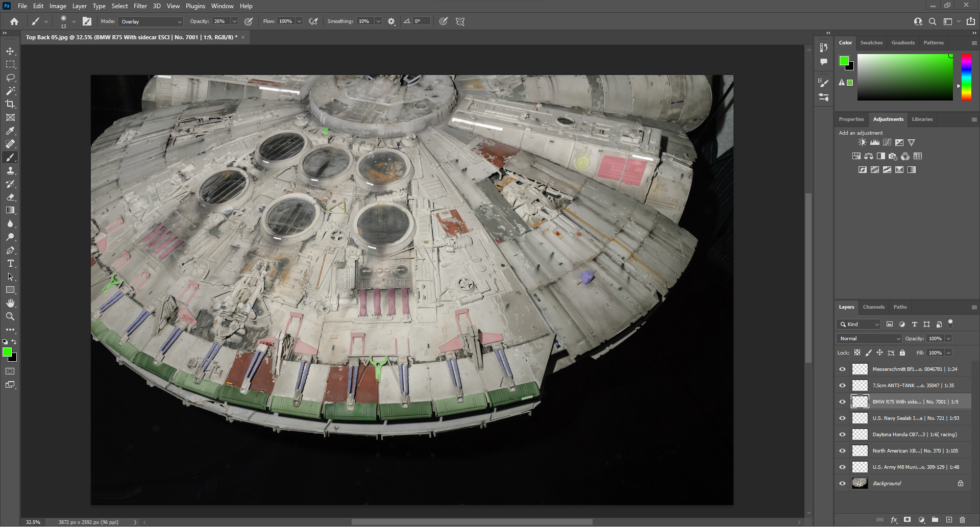Viewport: 980px width, 527px height.
Task: Open the Smoothing percentage dropdown arrow
Action: [378, 21]
